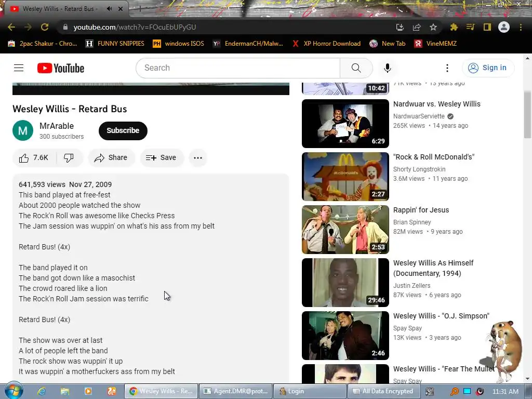Open the YouTube hamburger guide menu
The image size is (532, 399).
(x=19, y=68)
